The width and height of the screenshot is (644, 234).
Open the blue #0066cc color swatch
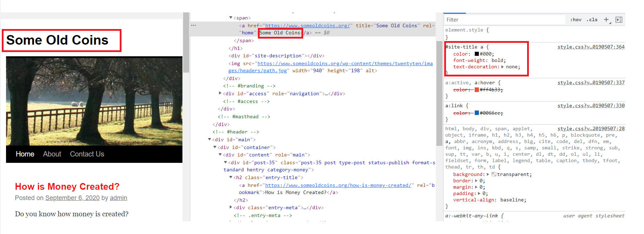coord(477,113)
